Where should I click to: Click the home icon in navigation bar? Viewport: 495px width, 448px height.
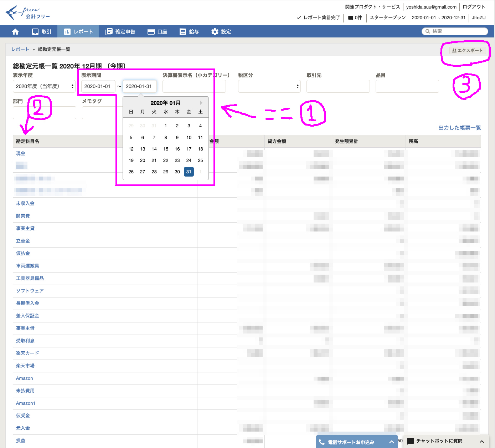[15, 32]
